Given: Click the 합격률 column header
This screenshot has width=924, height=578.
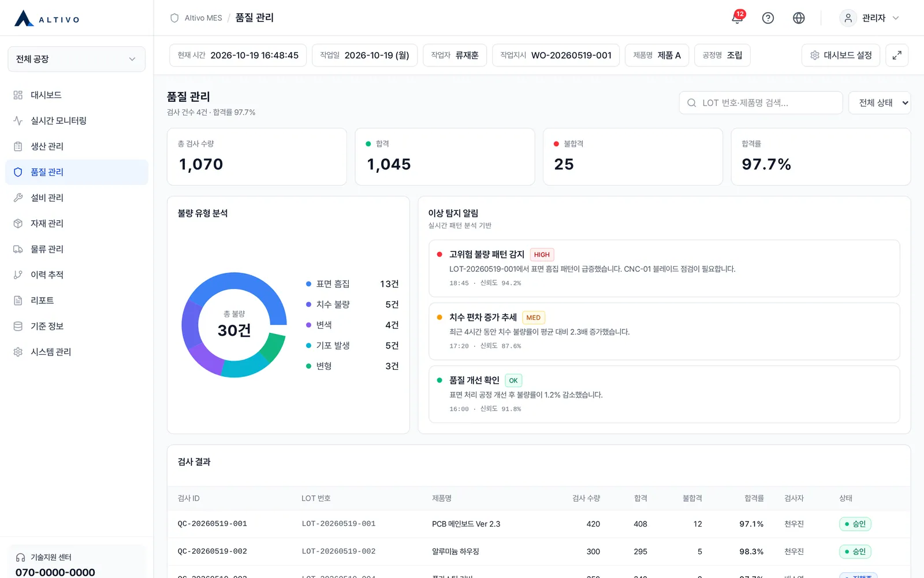Looking at the screenshot, I should [754, 499].
